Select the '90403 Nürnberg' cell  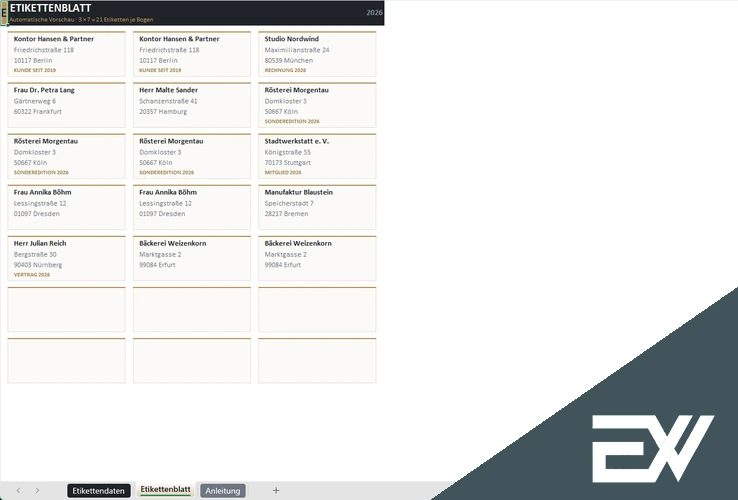pos(38,265)
